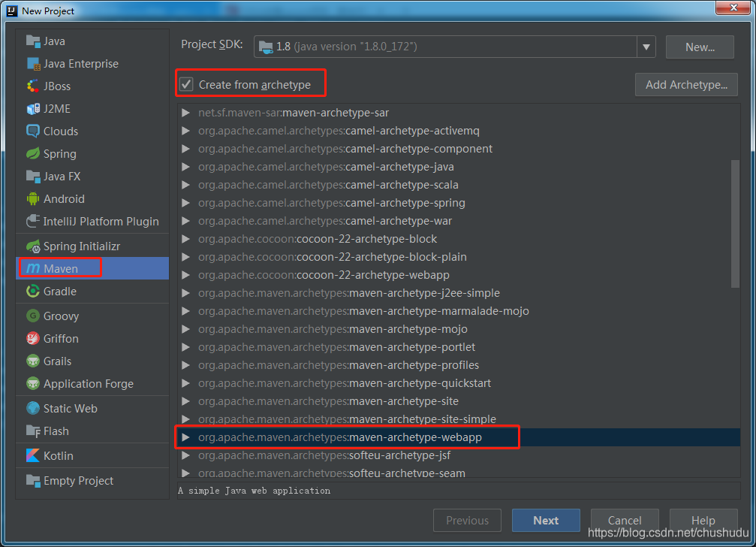This screenshot has width=756, height=547.
Task: Click the IntelliJ Platform Plugin icon
Action: pyautogui.click(x=33, y=222)
